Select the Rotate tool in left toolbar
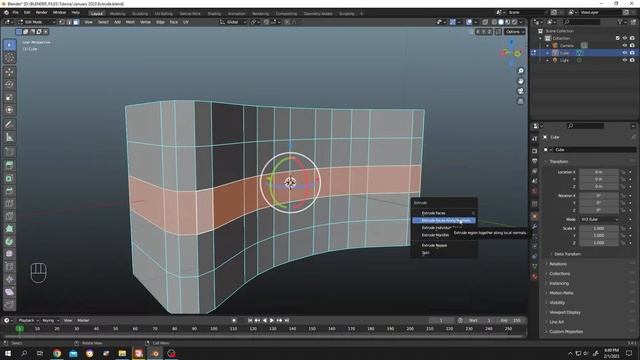 pos(9,84)
